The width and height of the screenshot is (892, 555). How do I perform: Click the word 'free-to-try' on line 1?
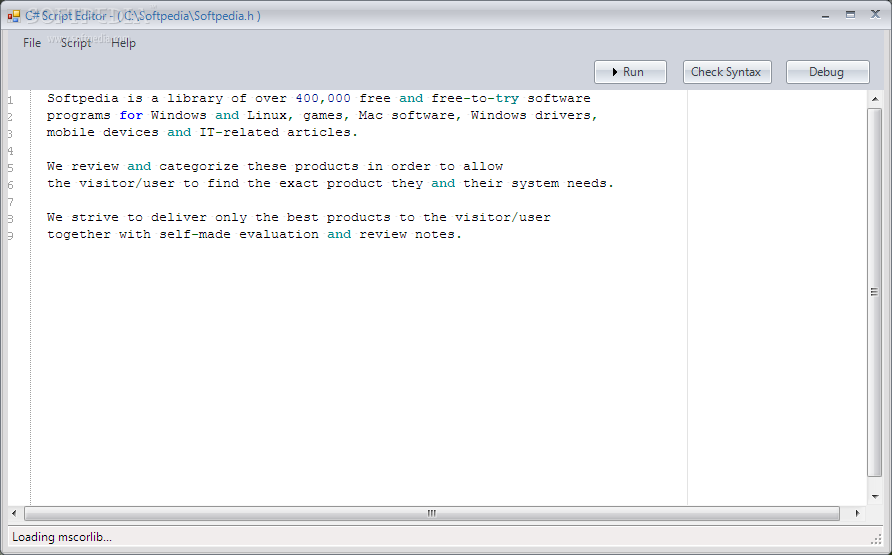coord(475,98)
